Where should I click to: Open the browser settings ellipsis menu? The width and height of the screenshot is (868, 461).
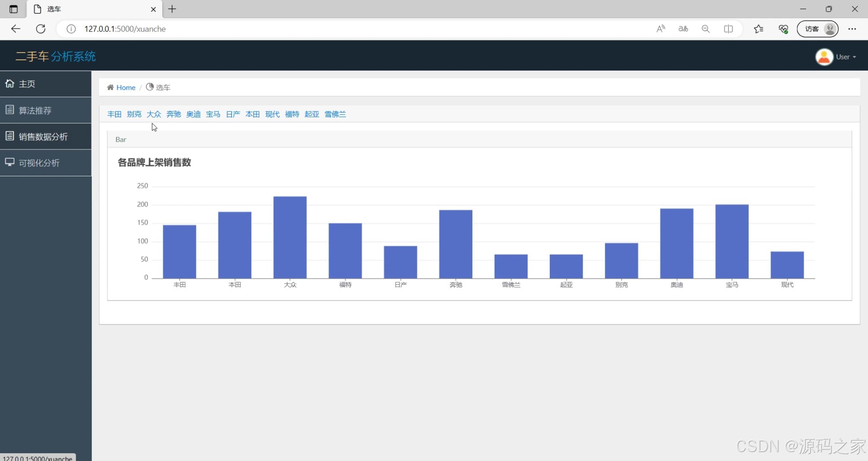(852, 29)
